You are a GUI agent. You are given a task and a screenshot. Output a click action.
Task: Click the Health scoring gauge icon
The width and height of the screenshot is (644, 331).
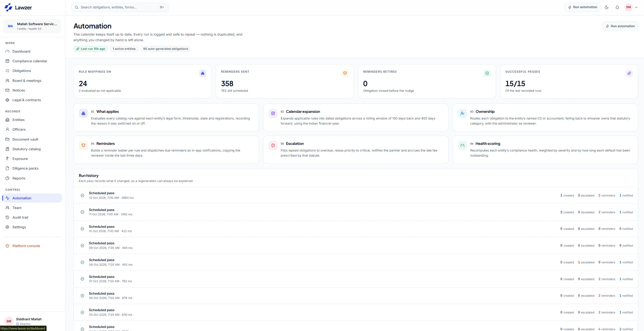[462, 145]
